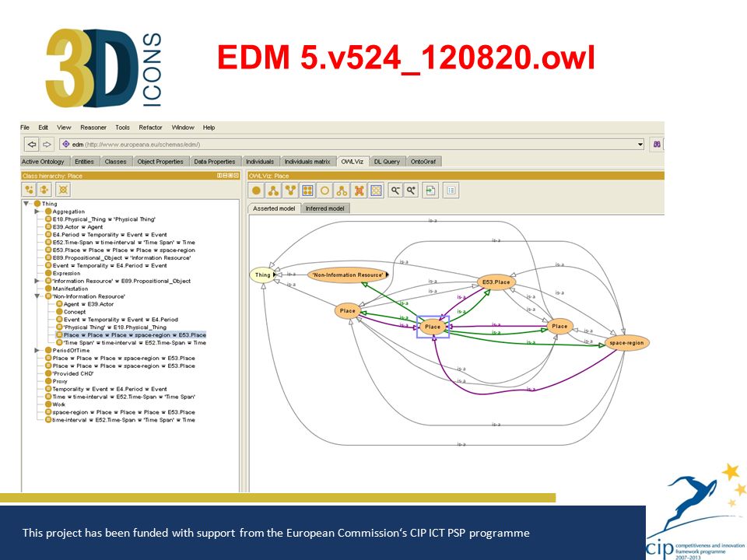Click the binoculars search icon

(657, 145)
